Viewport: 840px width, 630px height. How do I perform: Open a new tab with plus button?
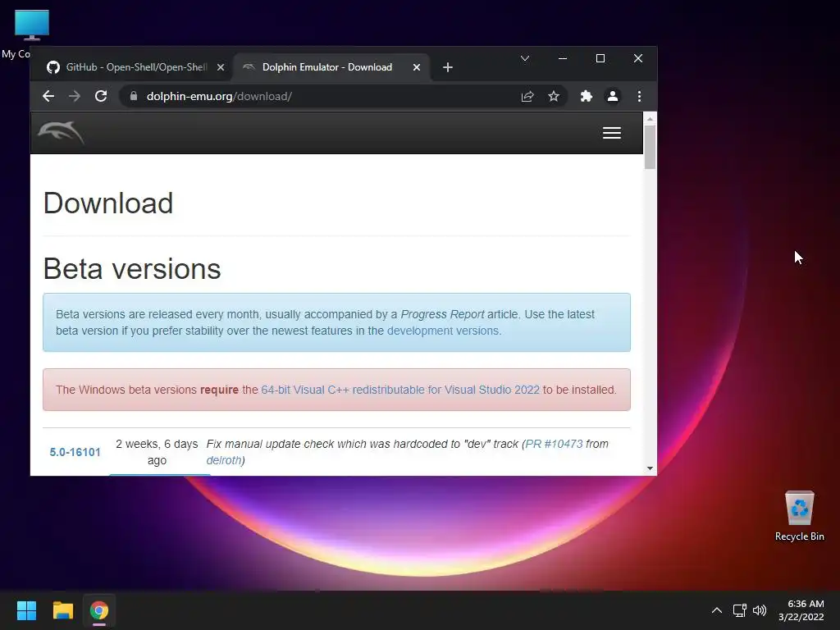click(448, 67)
